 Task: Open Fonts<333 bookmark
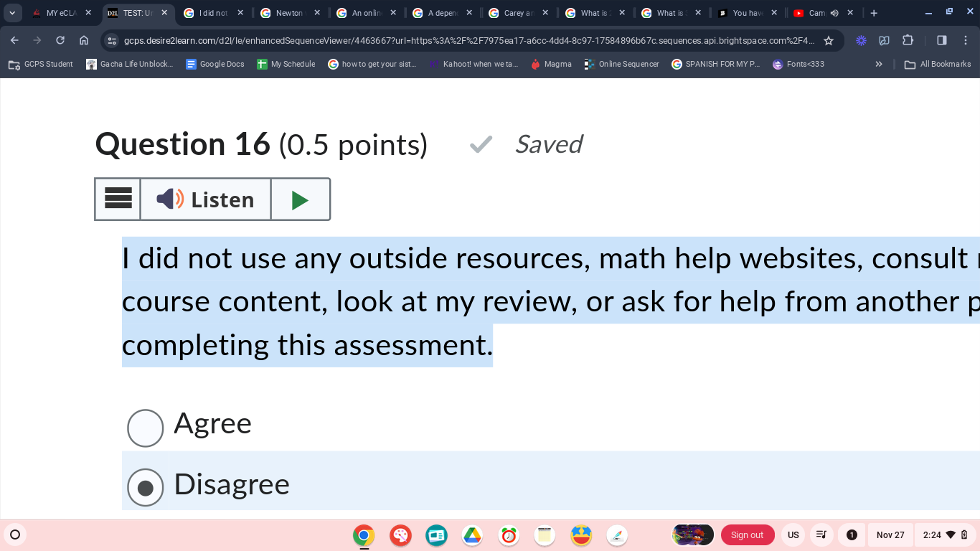(x=798, y=65)
